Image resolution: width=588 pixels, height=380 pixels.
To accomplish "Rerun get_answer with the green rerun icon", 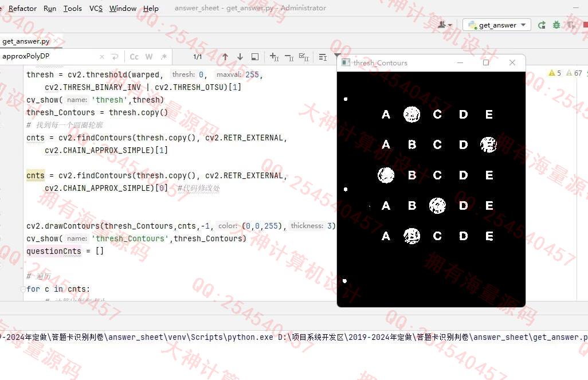I will 542,25.
